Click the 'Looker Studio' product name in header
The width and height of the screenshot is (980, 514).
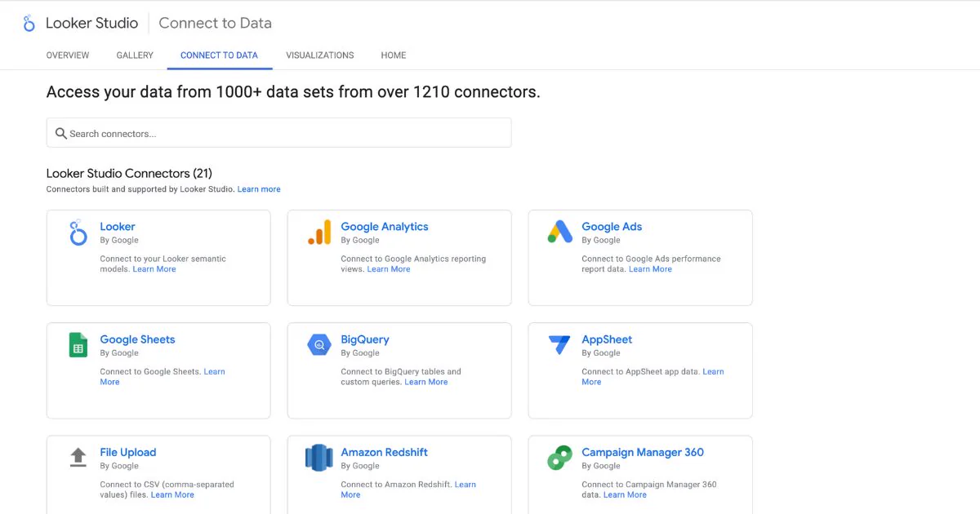91,23
